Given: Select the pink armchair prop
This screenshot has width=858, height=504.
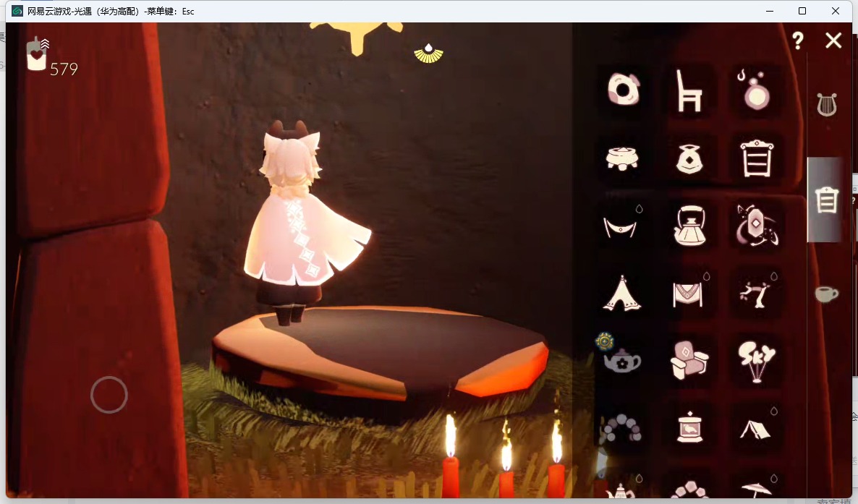Looking at the screenshot, I should pyautogui.click(x=689, y=359).
